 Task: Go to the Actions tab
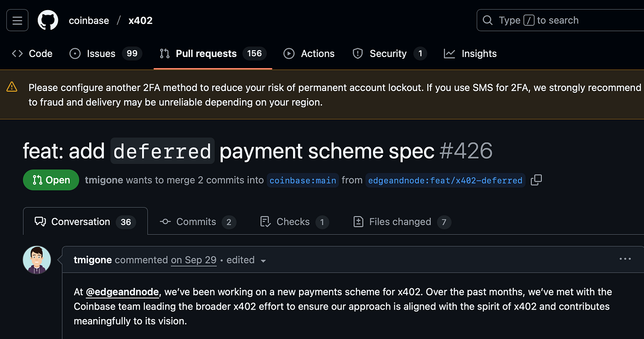(x=309, y=54)
